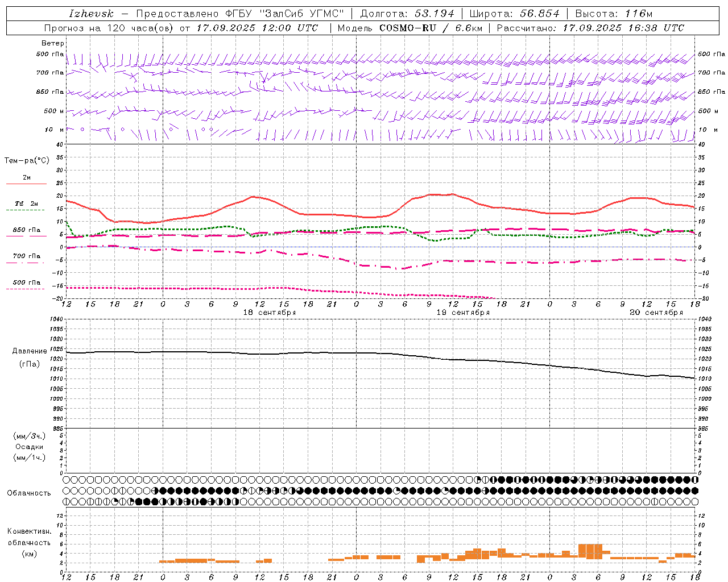Click the 'Облачность' cloud cover row label
Viewport: 728px width, 582px height.
tap(29, 493)
